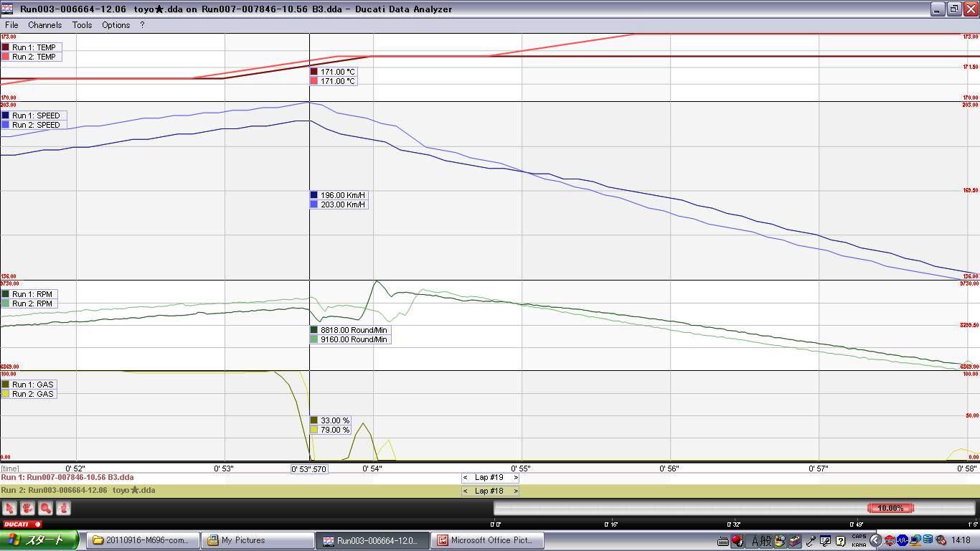The image size is (980, 551).
Task: Activate the hand pan tool
Action: tap(27, 508)
